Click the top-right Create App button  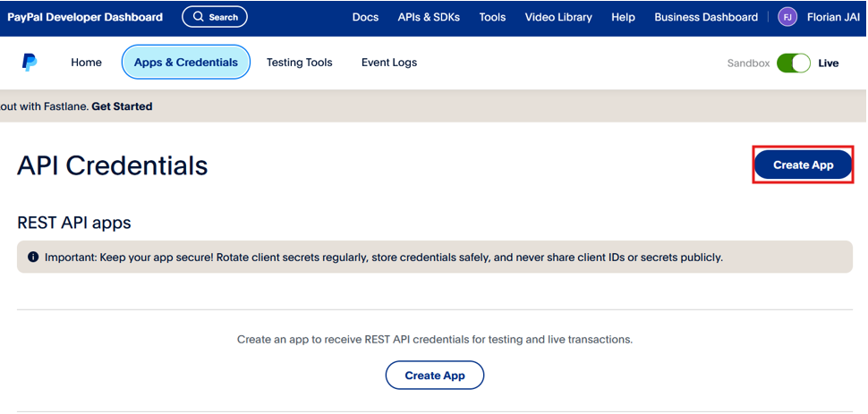pos(803,165)
